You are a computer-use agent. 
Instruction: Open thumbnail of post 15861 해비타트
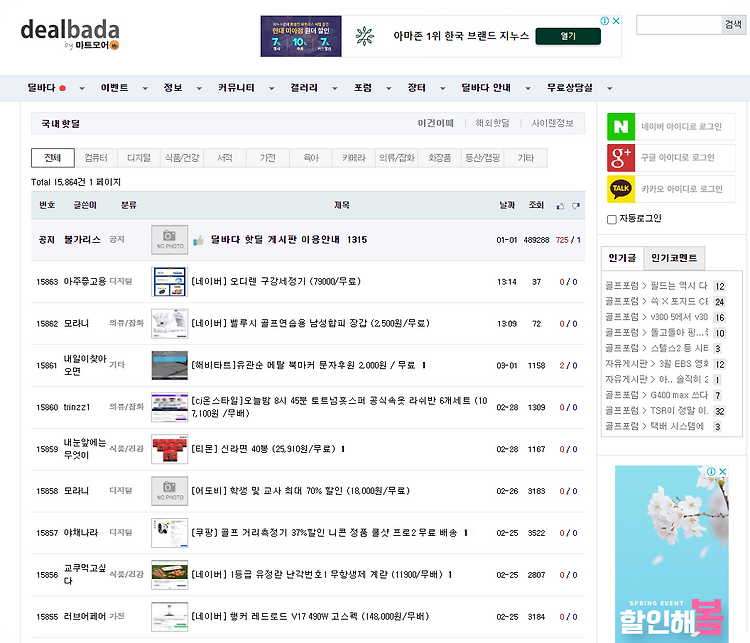[x=170, y=366]
